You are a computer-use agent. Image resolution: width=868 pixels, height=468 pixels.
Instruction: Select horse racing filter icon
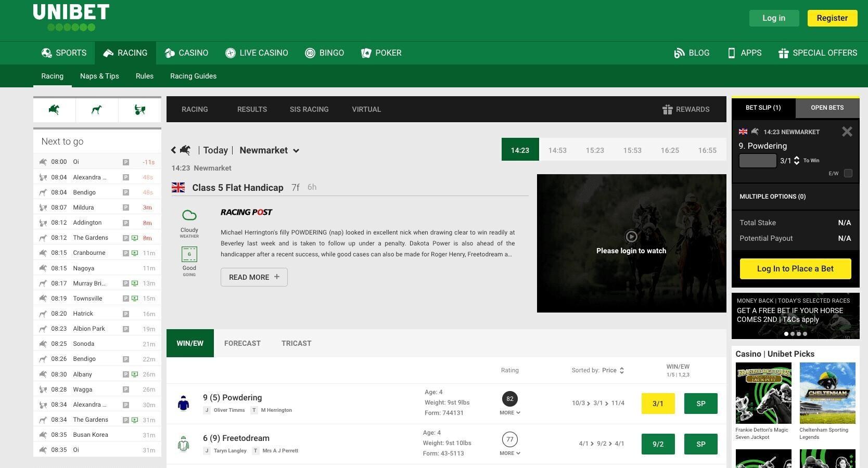[x=54, y=110]
